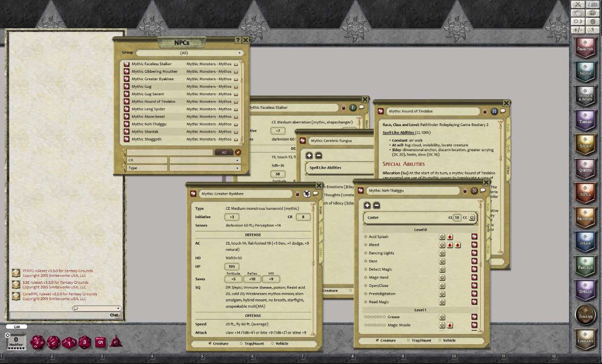Click the All filter button

tap(224, 152)
